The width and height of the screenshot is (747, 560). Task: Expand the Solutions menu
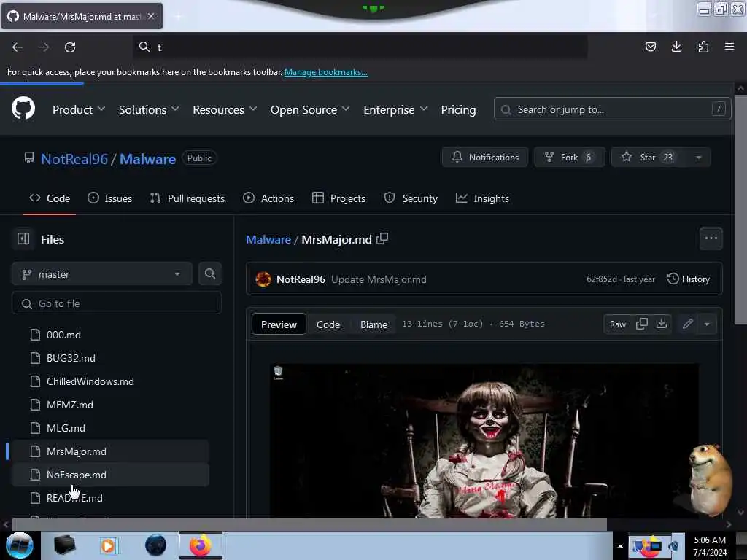pos(149,109)
